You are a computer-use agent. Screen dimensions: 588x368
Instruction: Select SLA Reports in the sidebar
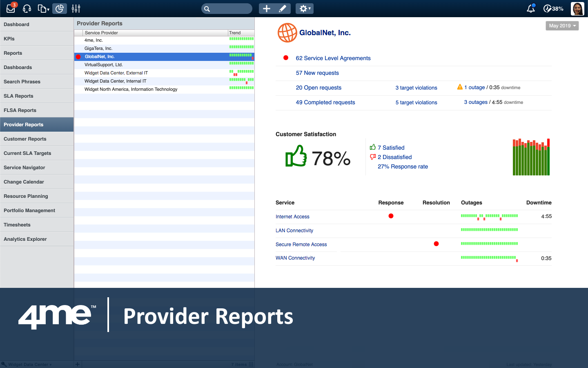[37, 96]
